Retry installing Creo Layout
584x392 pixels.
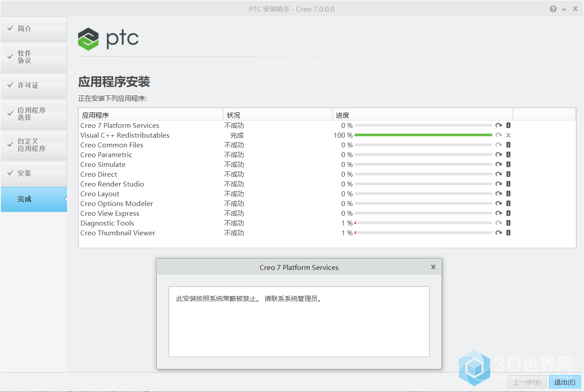498,194
